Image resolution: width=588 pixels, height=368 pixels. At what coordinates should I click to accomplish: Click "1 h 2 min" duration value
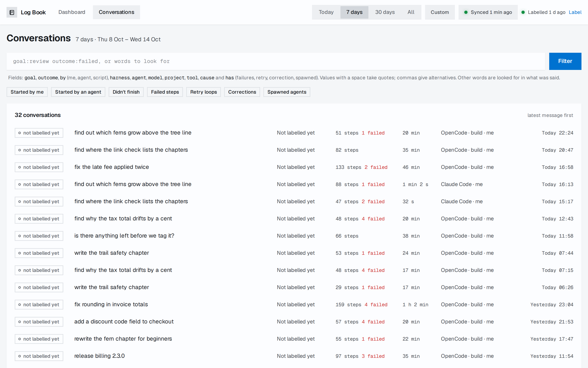(x=415, y=304)
